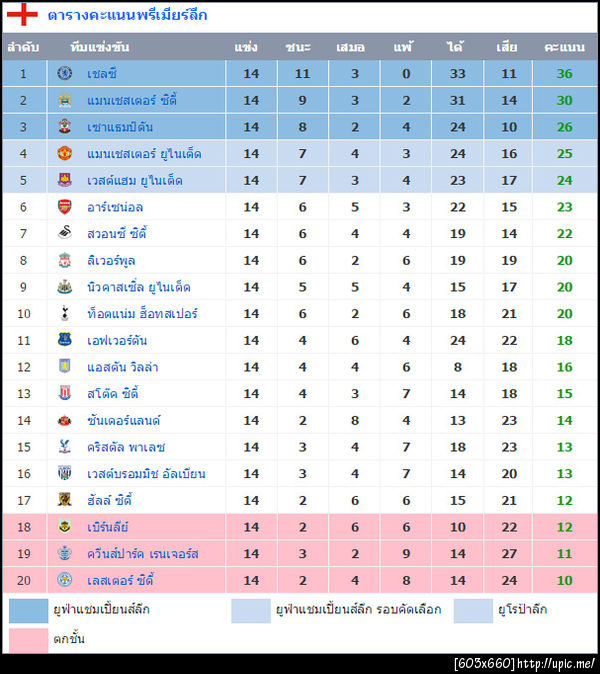Open the เลสเตอร์ ซิตี้ team link
Screen dimensions: 600x674
click(119, 580)
